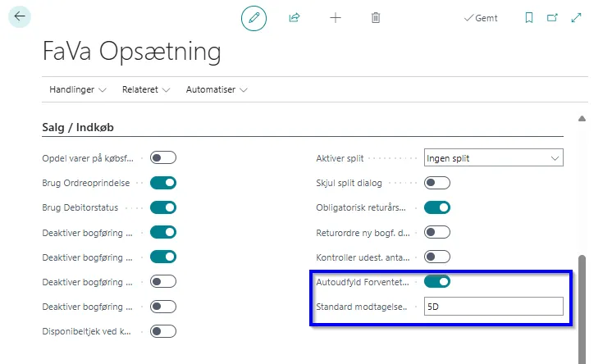
Task: Click the edit pencil icon
Action: click(x=254, y=18)
